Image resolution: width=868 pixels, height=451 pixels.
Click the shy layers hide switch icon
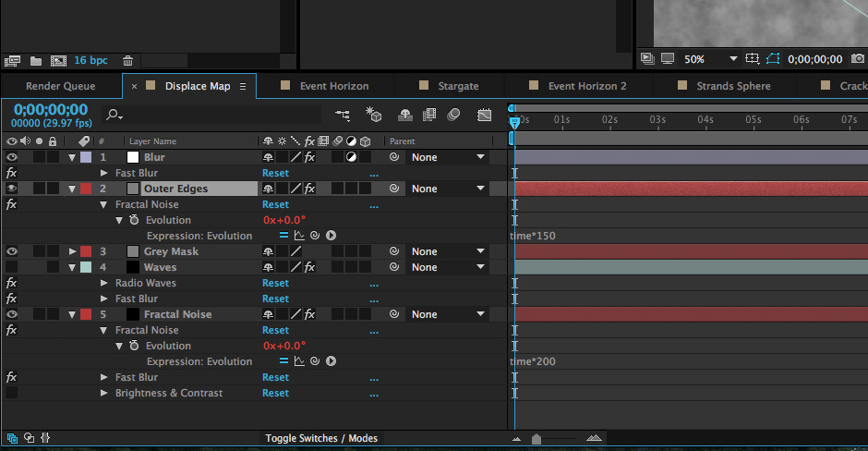[405, 115]
